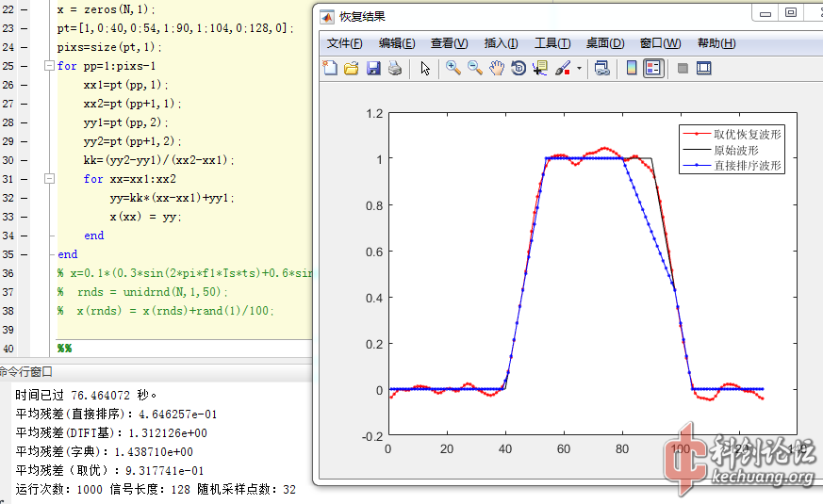Click legend entry 直接排序波形
823x504 pixels.
click(x=732, y=166)
